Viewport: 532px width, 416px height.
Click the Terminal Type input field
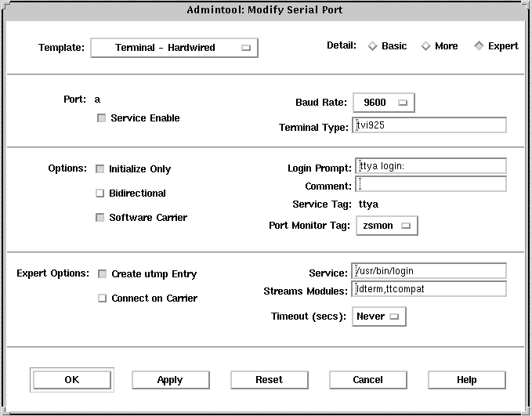pos(429,125)
